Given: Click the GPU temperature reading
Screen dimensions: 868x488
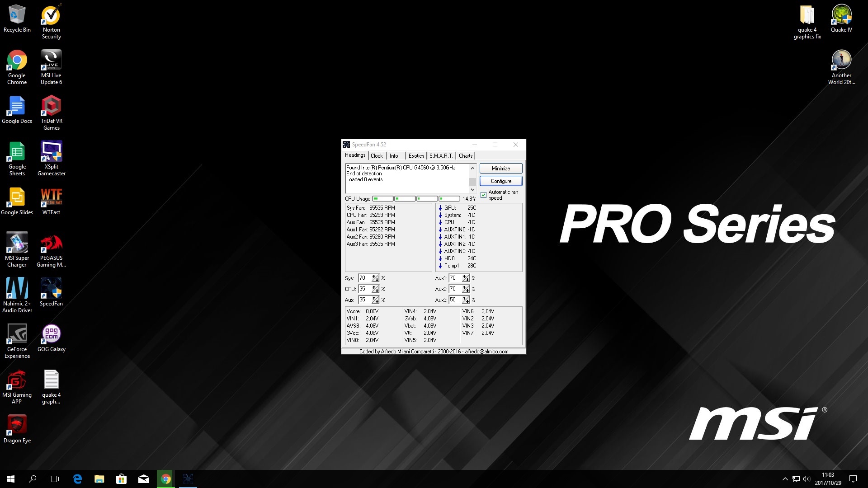Looking at the screenshot, I should coord(458,208).
